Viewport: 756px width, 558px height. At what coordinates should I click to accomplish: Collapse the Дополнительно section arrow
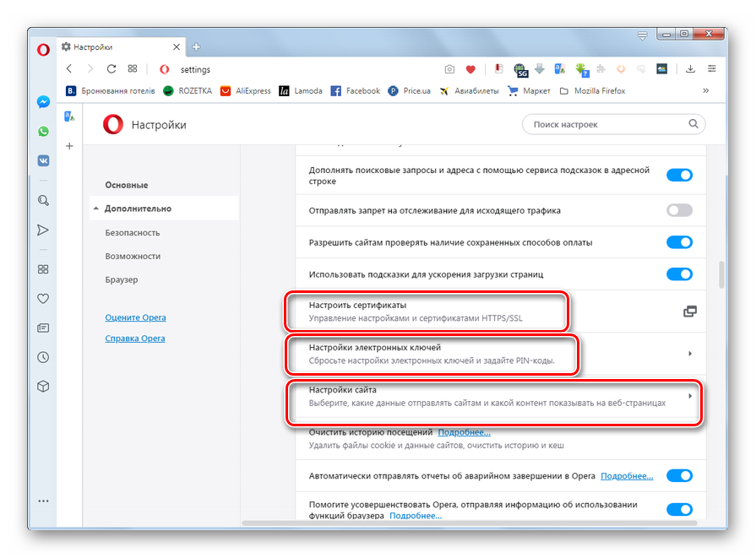click(96, 209)
